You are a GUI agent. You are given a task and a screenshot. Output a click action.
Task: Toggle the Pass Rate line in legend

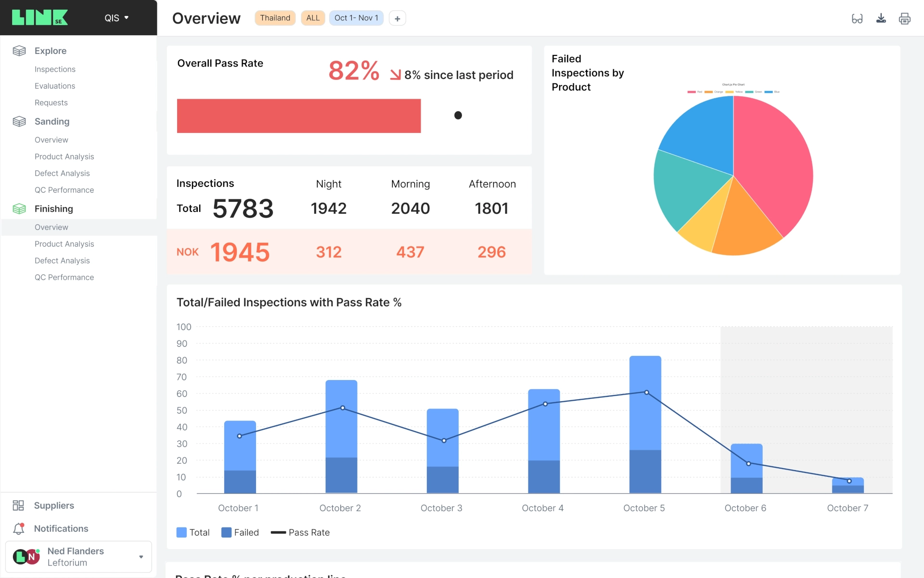click(300, 532)
